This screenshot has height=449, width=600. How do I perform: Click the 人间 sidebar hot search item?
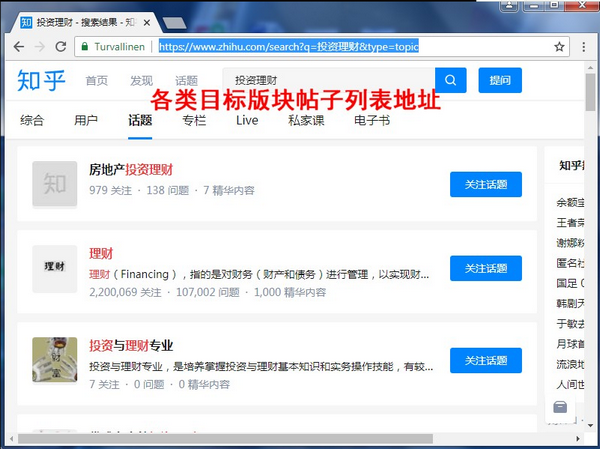570,384
